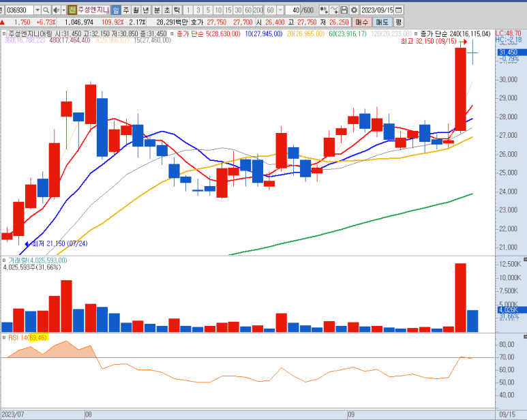This screenshot has height=420, width=527.
Task: Click the stock code field 036930
Action: point(20,10)
